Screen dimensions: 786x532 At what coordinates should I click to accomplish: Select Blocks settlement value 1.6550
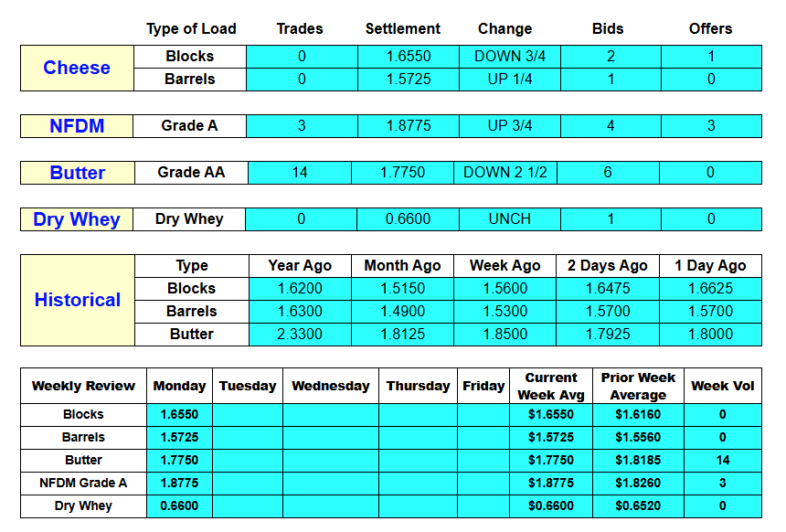coord(408,56)
